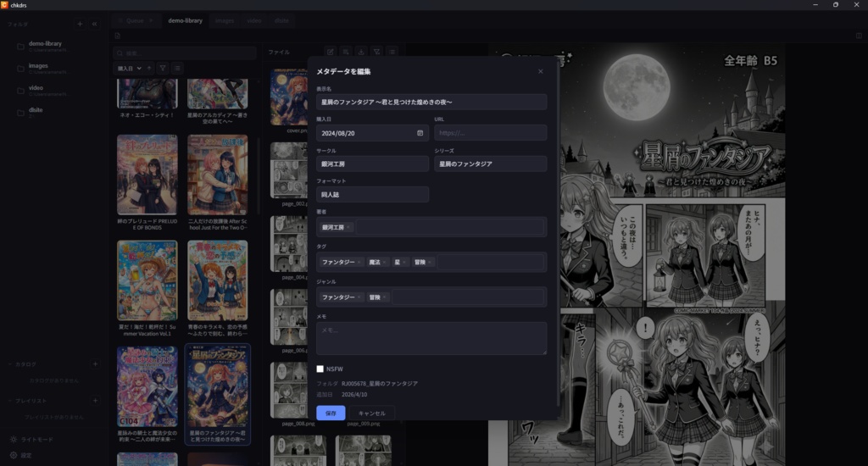Click the edit metadata pencil icon in ファイル toolbar
Screen dimensions: 868x466
(x=331, y=52)
